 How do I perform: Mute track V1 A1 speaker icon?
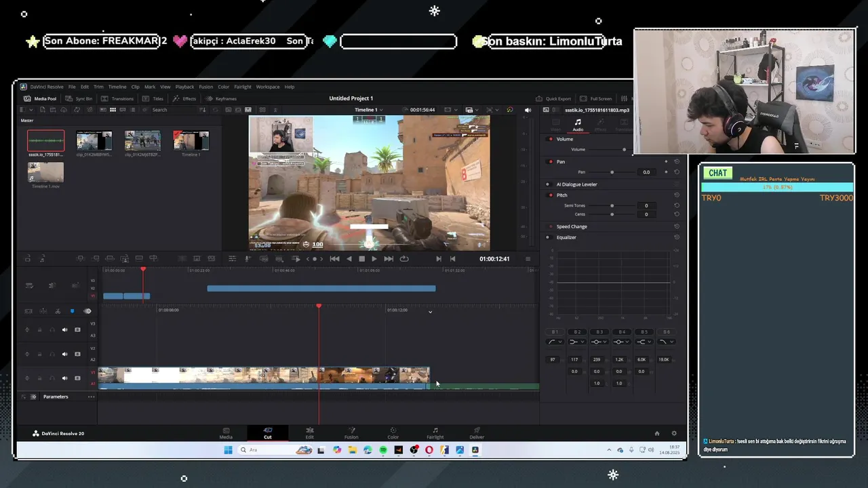[65, 378]
